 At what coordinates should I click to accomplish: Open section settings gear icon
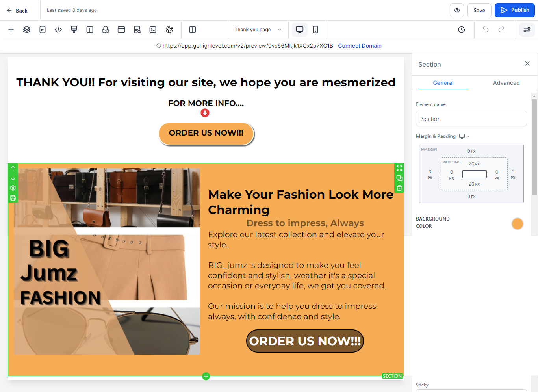pos(13,188)
